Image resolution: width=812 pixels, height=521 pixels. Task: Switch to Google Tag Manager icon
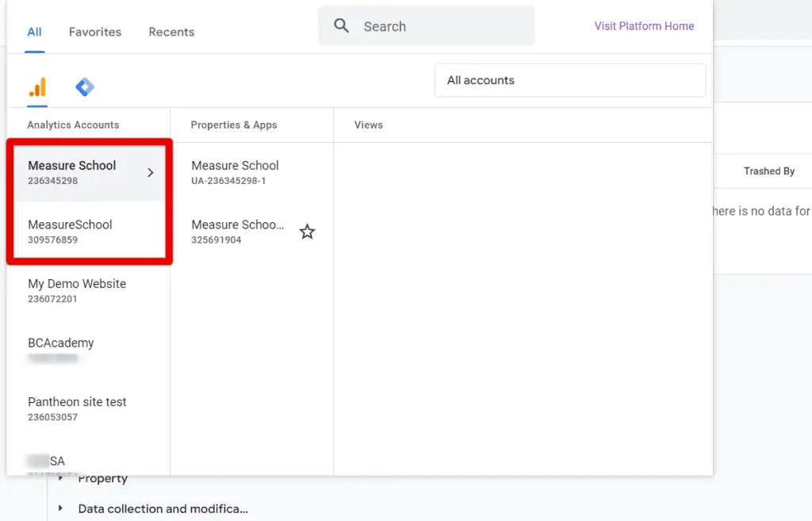coord(85,87)
